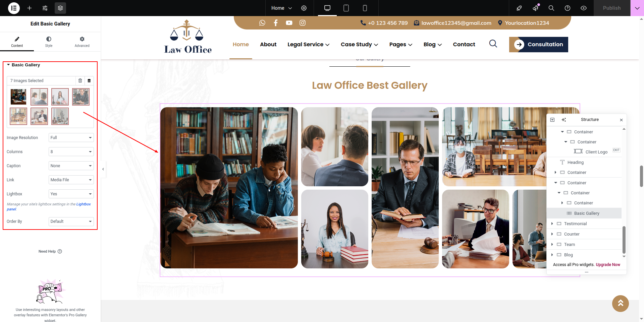This screenshot has height=322, width=644.
Task: Switch to mobile preview mode
Action: pyautogui.click(x=365, y=8)
